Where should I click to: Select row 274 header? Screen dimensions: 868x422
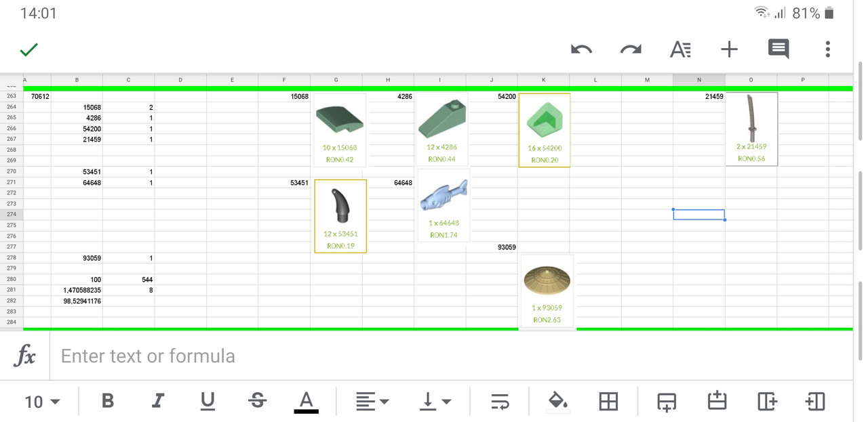[x=12, y=214]
